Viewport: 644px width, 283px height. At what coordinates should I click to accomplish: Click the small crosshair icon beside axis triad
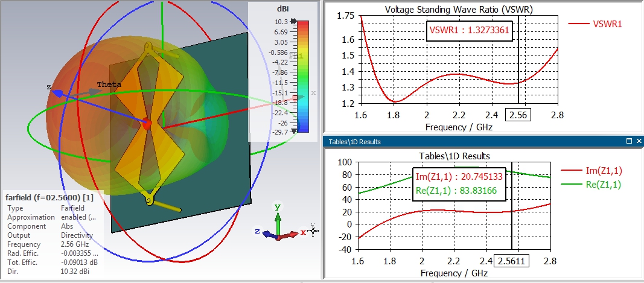click(x=313, y=231)
